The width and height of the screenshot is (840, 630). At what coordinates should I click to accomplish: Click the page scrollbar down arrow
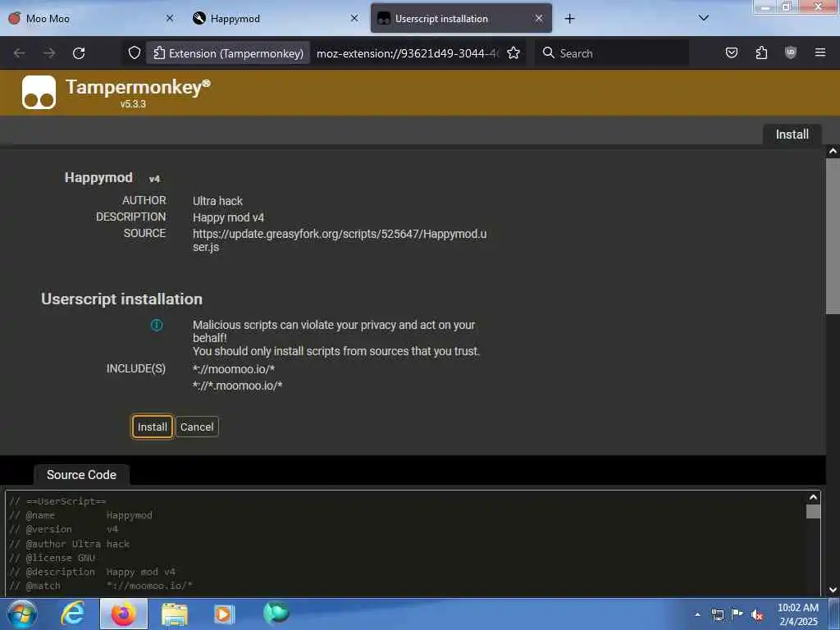pyautogui.click(x=833, y=590)
